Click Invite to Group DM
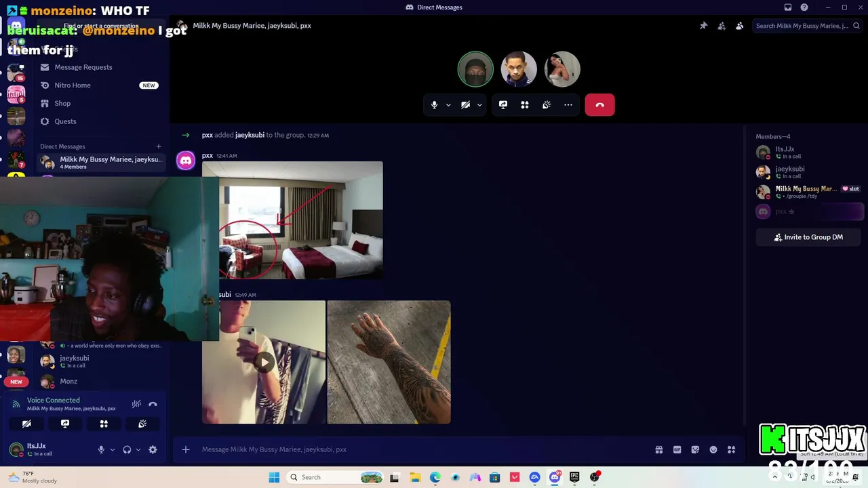 pos(808,237)
